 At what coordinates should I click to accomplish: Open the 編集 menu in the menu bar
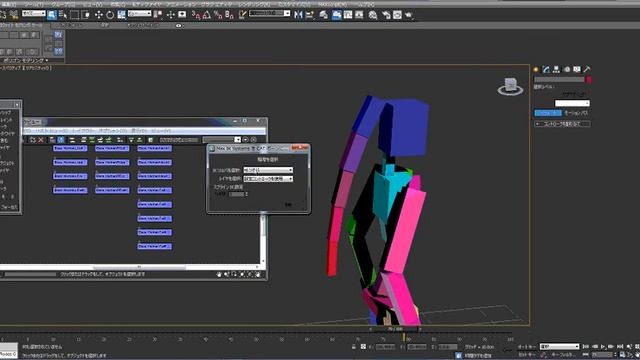tap(8, 4)
